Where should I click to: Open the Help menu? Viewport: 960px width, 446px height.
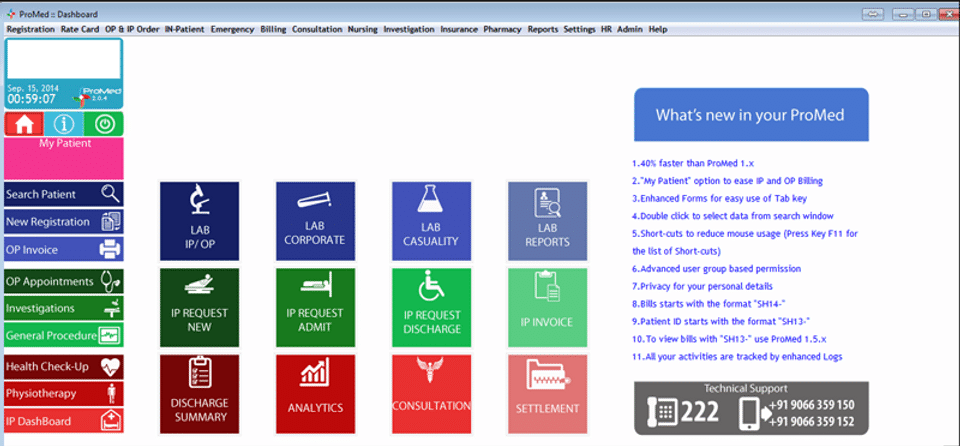pyautogui.click(x=658, y=29)
